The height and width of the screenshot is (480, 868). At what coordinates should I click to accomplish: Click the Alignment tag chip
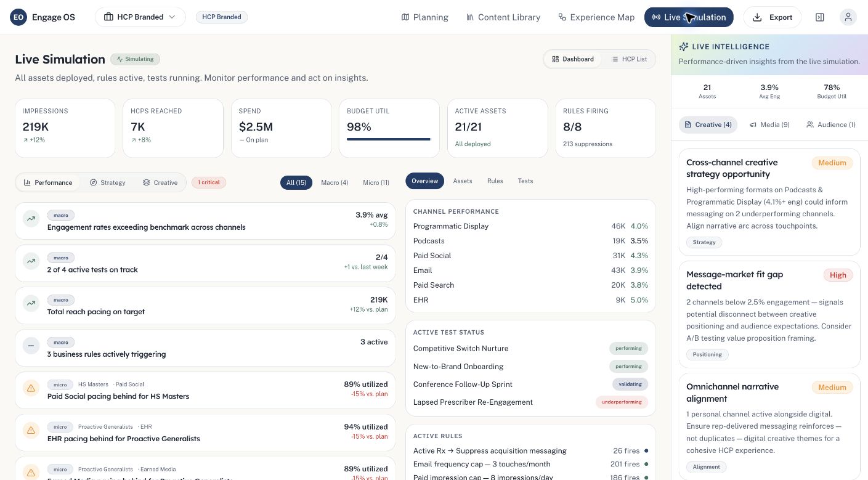coord(706,467)
